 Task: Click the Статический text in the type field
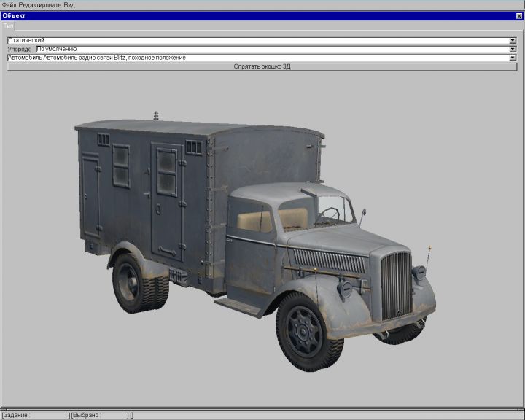tap(26, 41)
